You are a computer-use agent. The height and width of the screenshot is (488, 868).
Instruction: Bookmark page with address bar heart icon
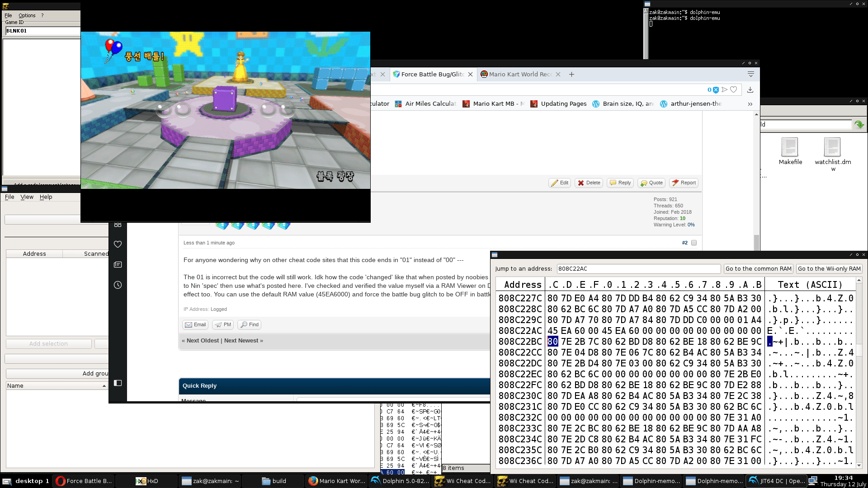click(x=734, y=90)
